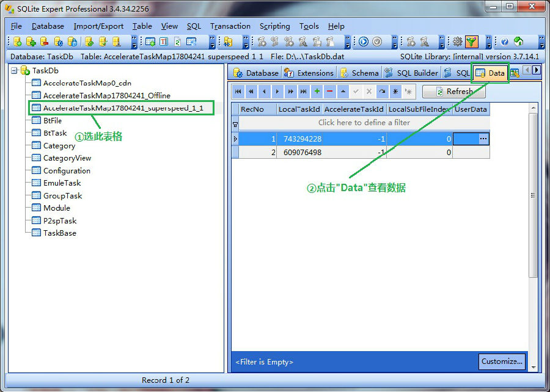This screenshot has width=550, height=392.
Task: Click the help question mark icon
Action: 505,42
